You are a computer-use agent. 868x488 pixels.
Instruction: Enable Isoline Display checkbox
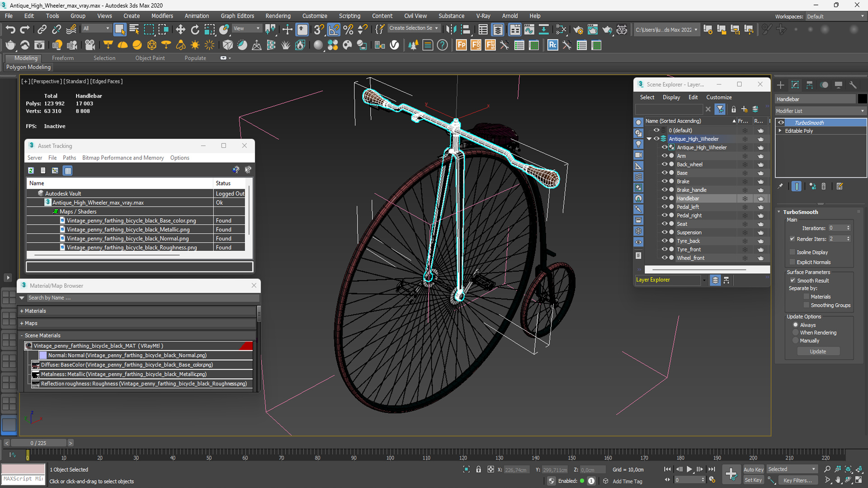coord(792,252)
